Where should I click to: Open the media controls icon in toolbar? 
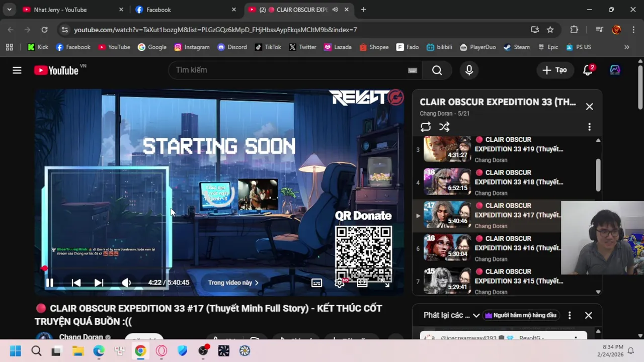point(599,30)
